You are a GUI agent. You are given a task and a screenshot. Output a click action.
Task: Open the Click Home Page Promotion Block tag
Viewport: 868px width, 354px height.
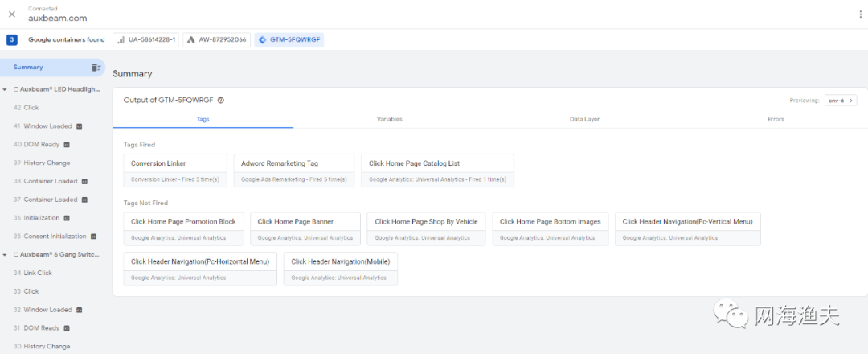click(184, 228)
